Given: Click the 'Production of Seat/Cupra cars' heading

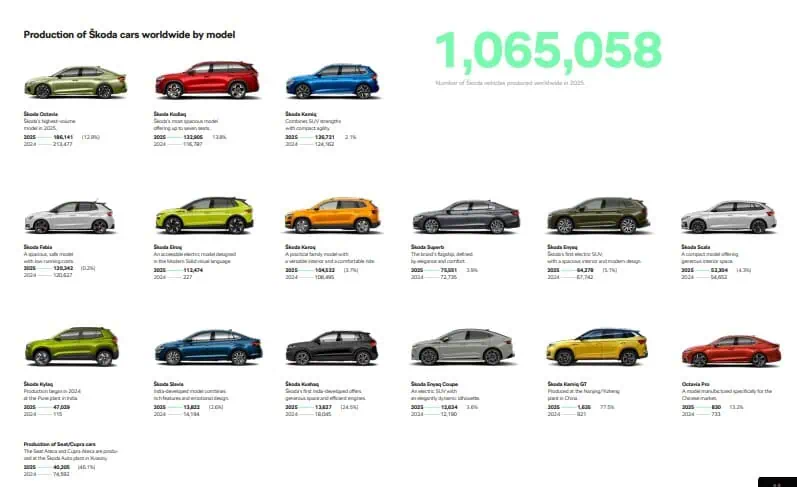Looking at the screenshot, I should (x=59, y=444).
